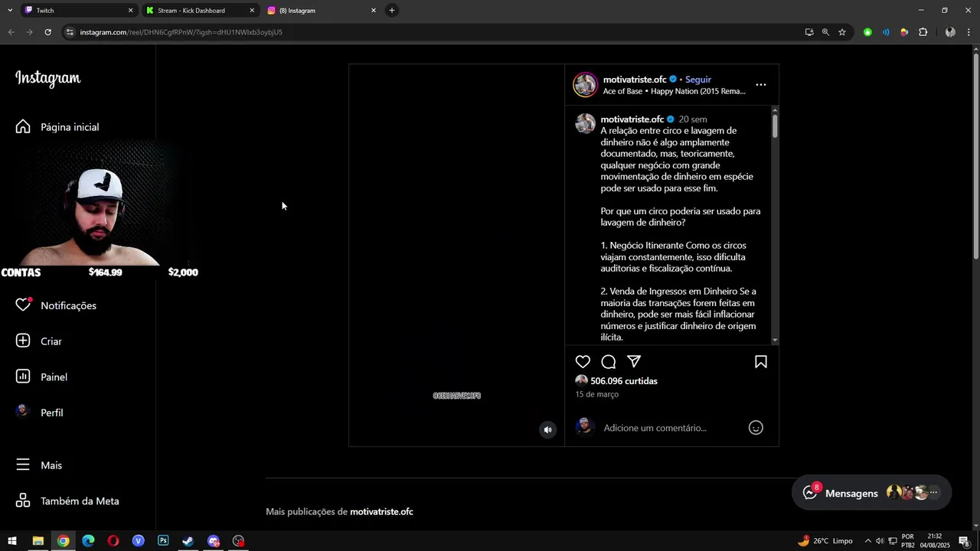Open the emoji picker in comment box

(x=756, y=429)
